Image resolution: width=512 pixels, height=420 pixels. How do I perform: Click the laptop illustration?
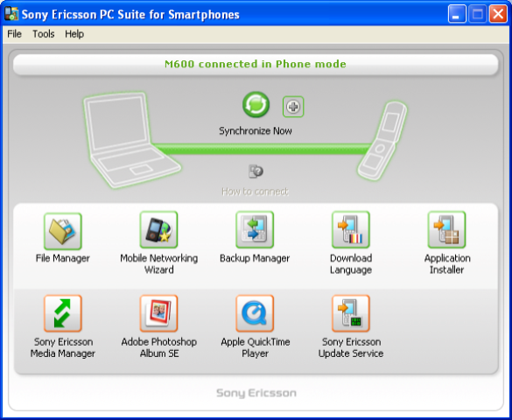[x=131, y=140]
